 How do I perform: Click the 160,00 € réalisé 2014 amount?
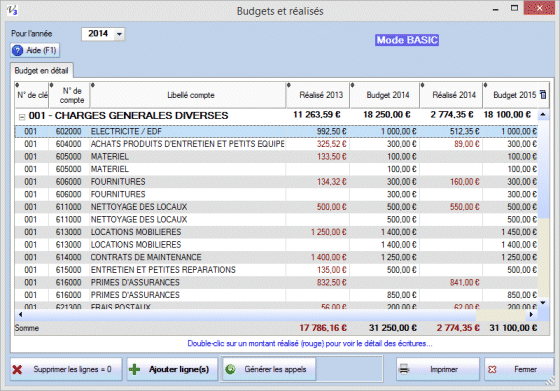[x=464, y=182]
